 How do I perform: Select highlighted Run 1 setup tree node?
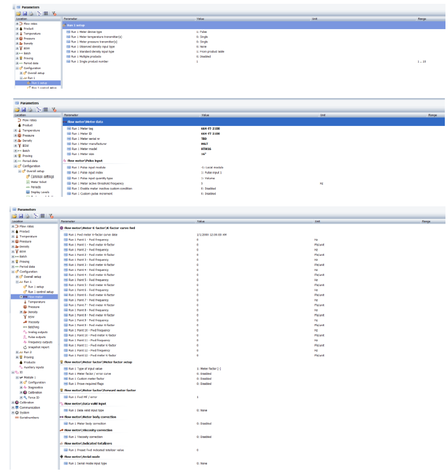39,83
